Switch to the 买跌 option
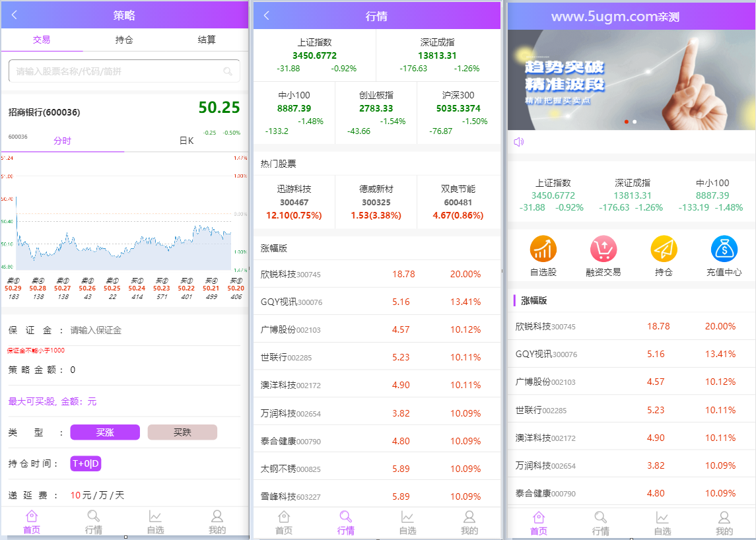The width and height of the screenshot is (756, 540). tap(182, 432)
